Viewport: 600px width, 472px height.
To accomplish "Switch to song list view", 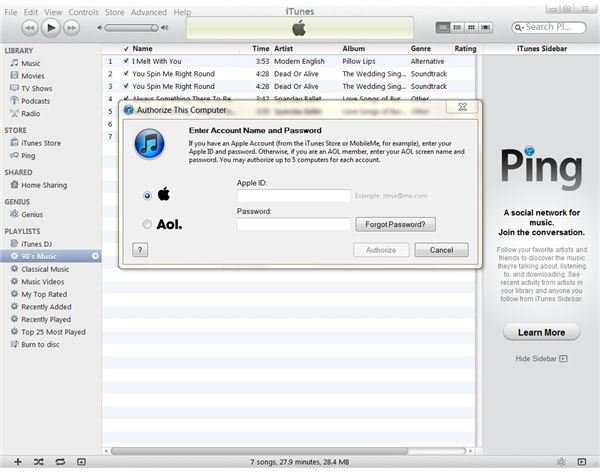I will (443, 28).
